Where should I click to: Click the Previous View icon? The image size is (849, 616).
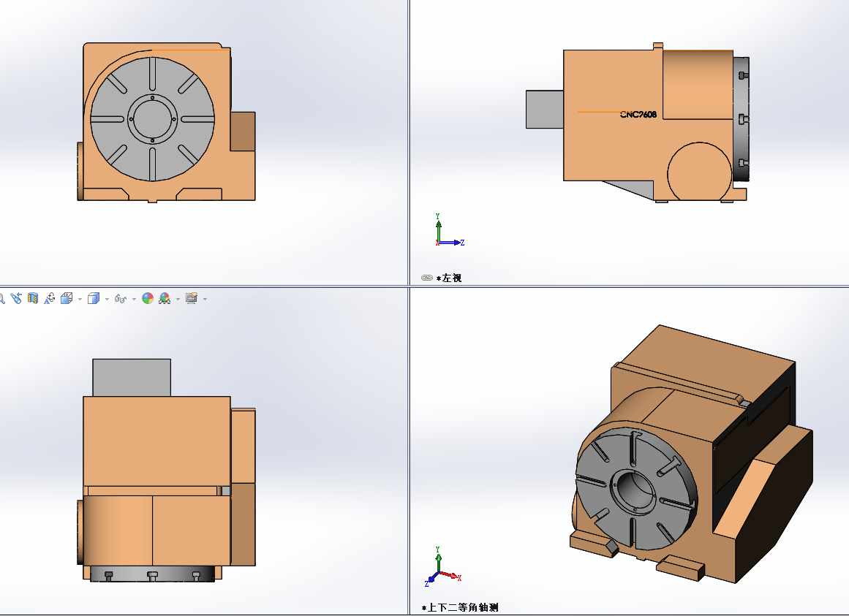point(16,298)
